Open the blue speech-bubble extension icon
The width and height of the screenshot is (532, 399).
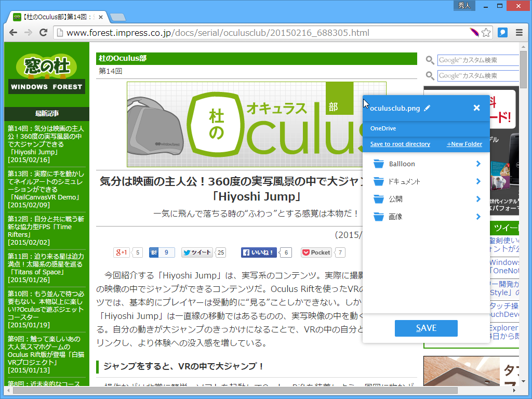click(502, 32)
